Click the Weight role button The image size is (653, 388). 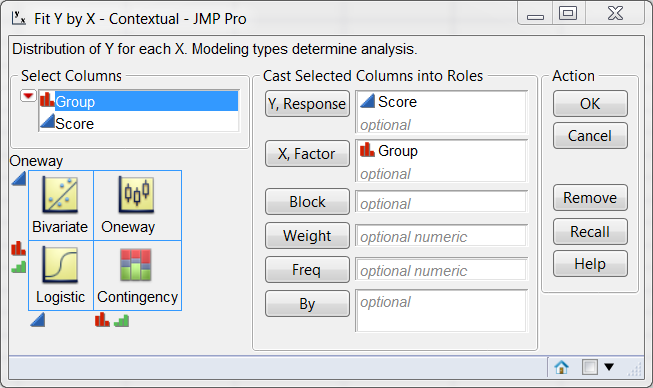307,236
